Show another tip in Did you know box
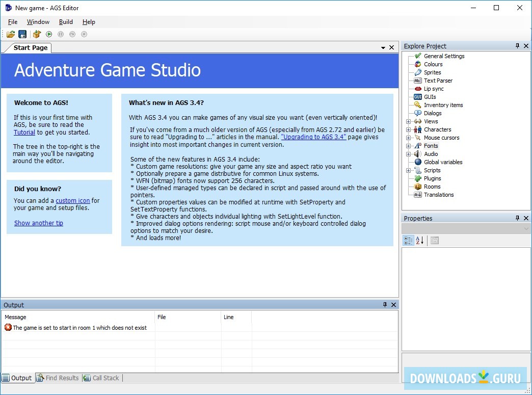 coord(38,223)
